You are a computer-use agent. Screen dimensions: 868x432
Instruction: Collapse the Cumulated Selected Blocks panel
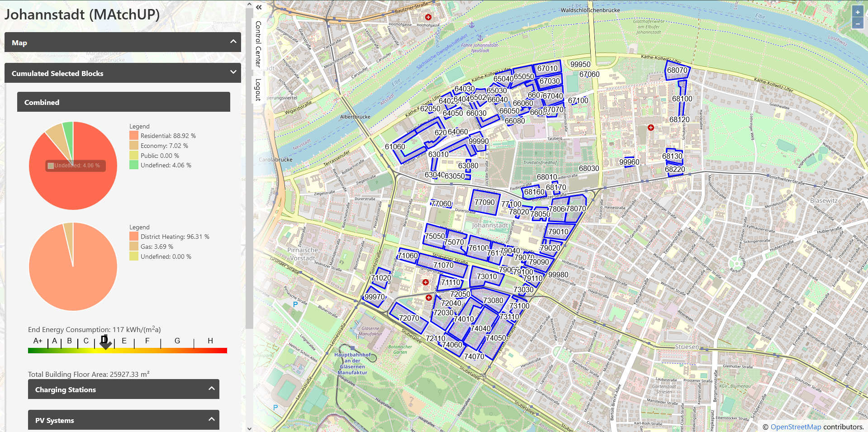click(x=123, y=73)
